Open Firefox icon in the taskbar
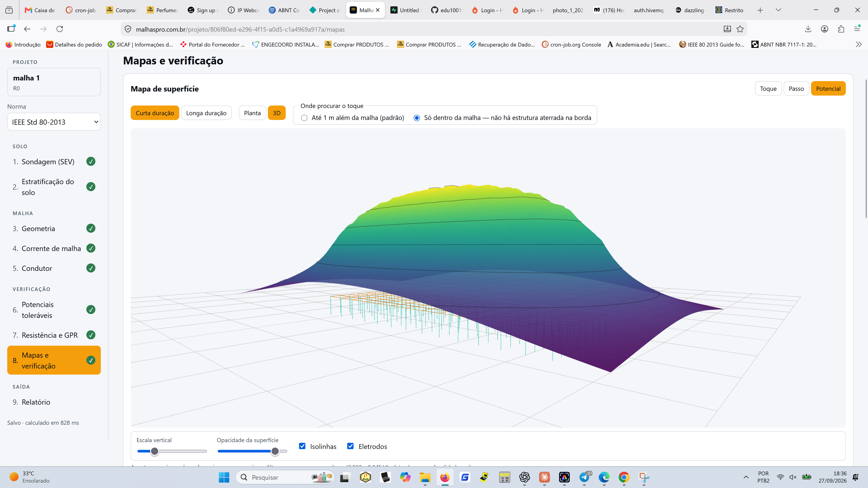Screen dimensions: 868x488 pos(445,477)
